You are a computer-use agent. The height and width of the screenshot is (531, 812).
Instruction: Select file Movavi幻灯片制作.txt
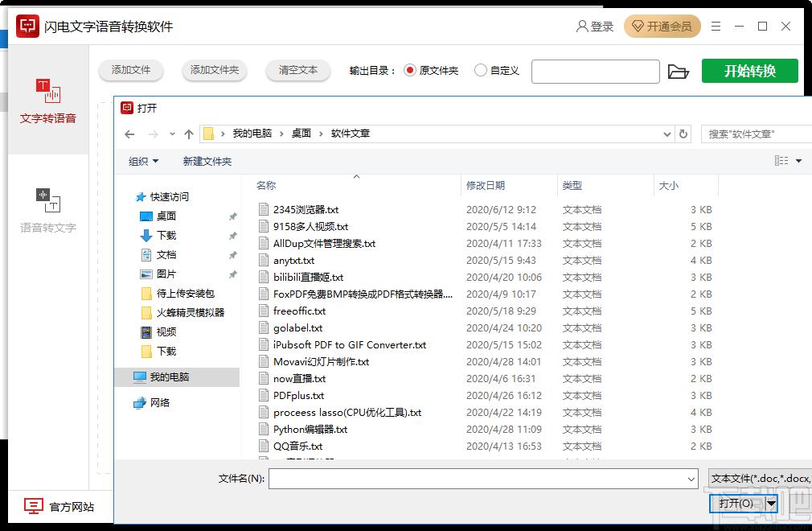point(321,361)
